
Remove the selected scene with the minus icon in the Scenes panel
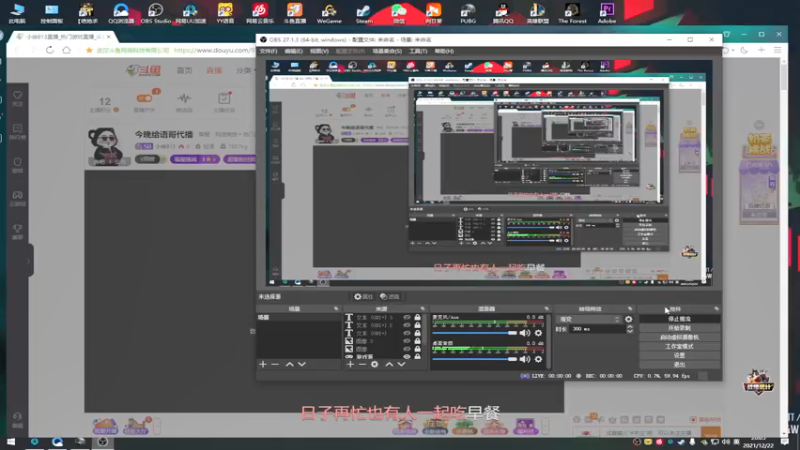pos(276,364)
